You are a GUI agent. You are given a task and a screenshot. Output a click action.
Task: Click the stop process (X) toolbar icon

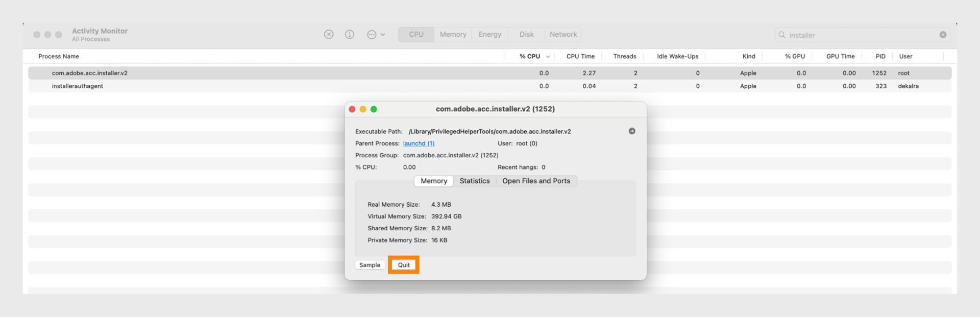pos(329,34)
